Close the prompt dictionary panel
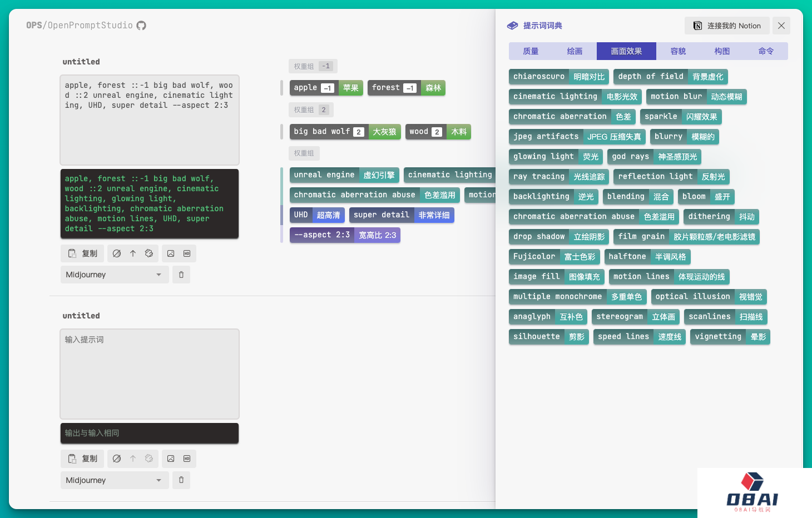 (x=781, y=26)
